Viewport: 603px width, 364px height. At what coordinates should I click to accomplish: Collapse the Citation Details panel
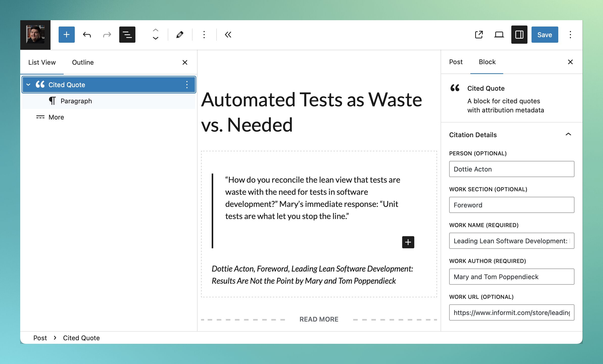click(x=568, y=134)
